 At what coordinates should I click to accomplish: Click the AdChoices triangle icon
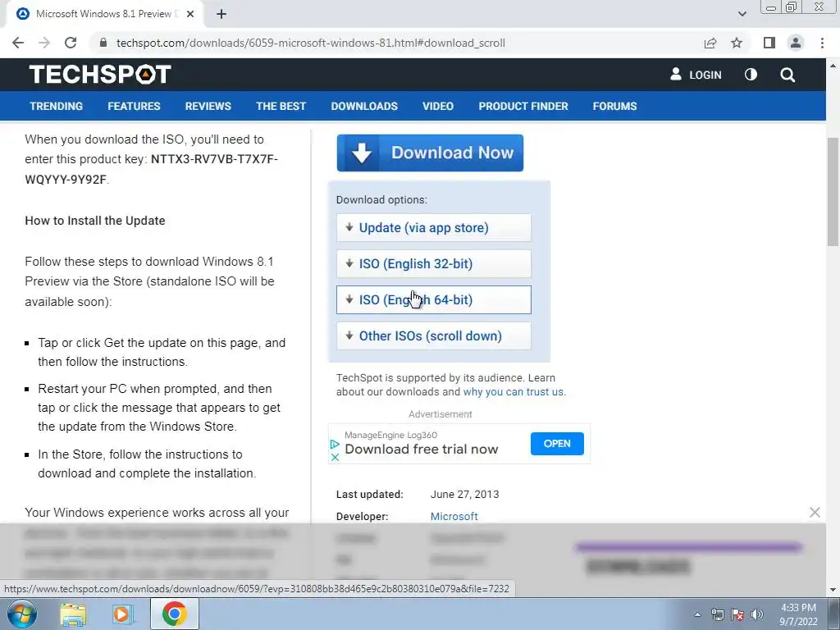[335, 444]
